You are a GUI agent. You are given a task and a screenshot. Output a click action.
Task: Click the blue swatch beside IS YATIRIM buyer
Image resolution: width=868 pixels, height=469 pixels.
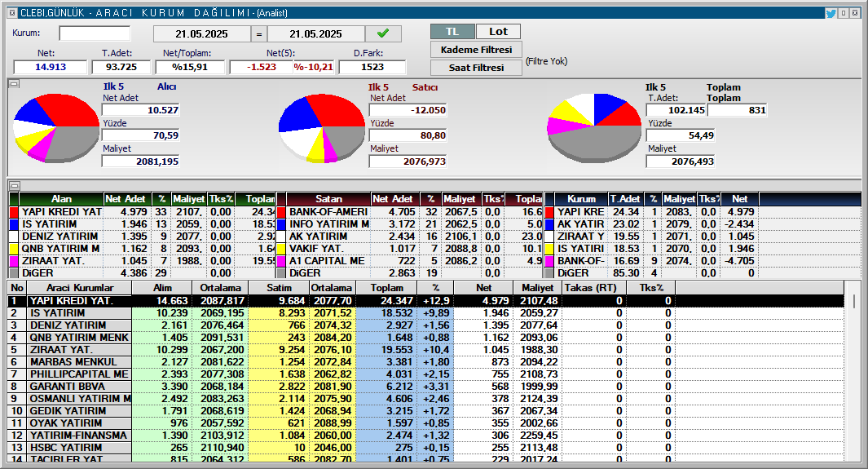click(15, 224)
